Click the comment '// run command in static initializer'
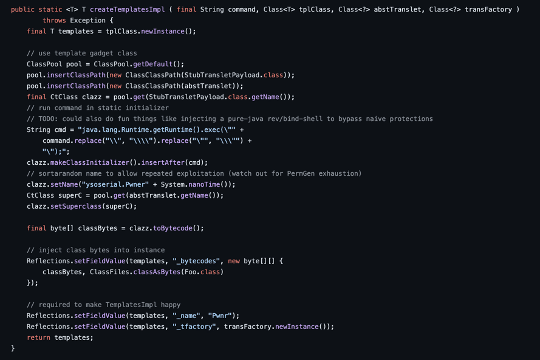Viewport: 540px width, 360px height. [97, 108]
